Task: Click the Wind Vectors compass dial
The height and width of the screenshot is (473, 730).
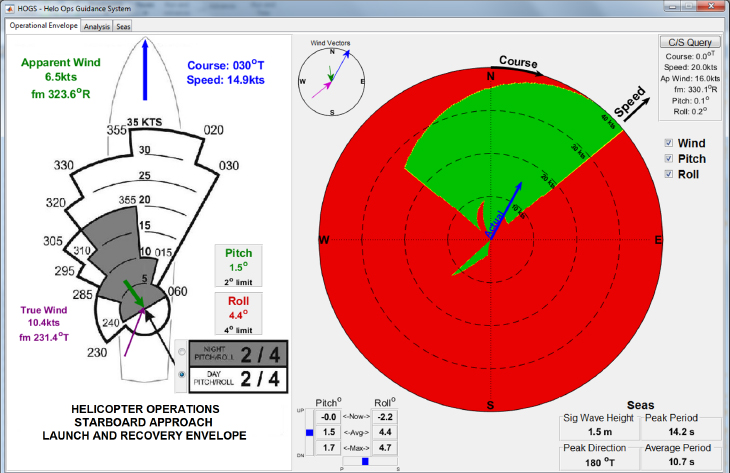Action: pos(331,82)
